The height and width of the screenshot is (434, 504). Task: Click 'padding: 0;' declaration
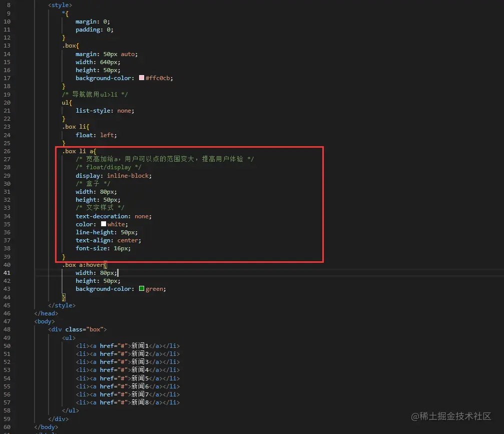pos(95,30)
